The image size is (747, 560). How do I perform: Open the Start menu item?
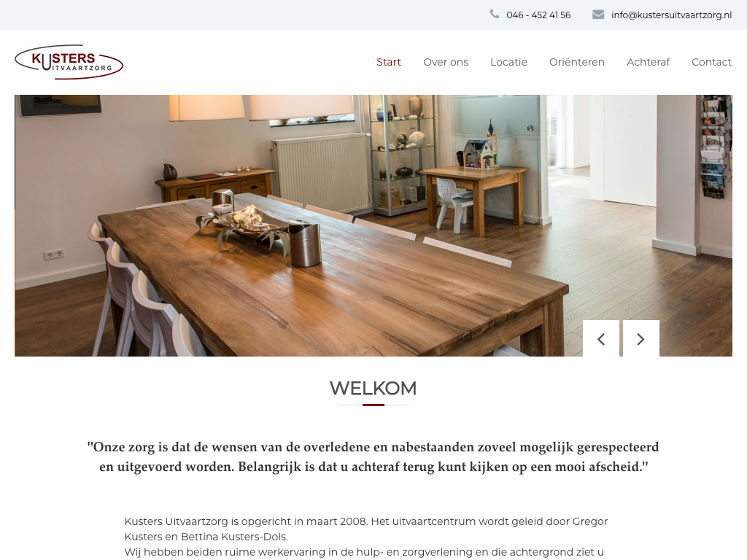click(389, 62)
